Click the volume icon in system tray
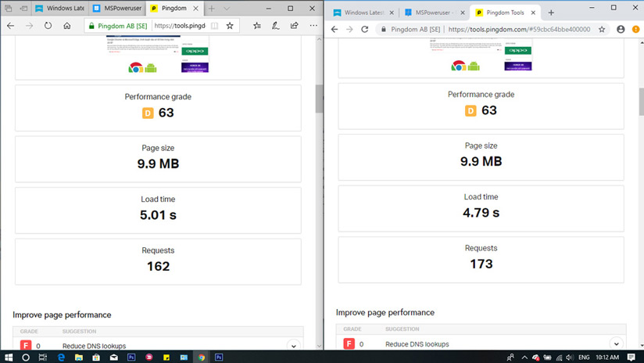Viewport: 644px width, 363px height. (x=569, y=358)
